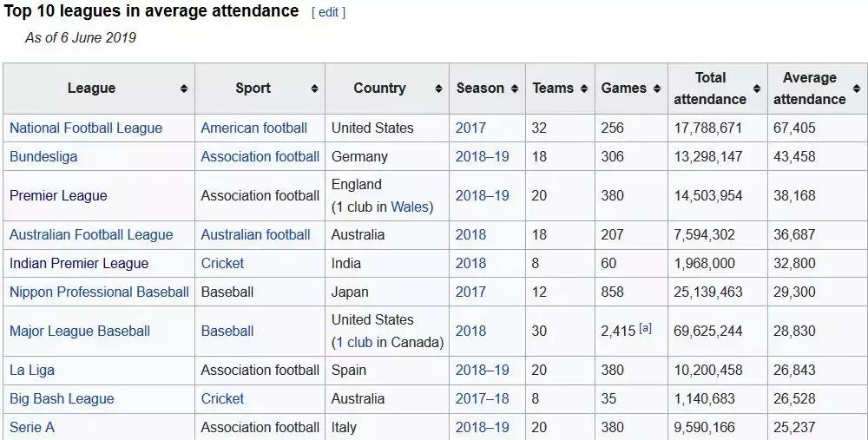Screen dimensions: 868x440
Task: Sort by Average attendance arrows
Action: point(856,89)
